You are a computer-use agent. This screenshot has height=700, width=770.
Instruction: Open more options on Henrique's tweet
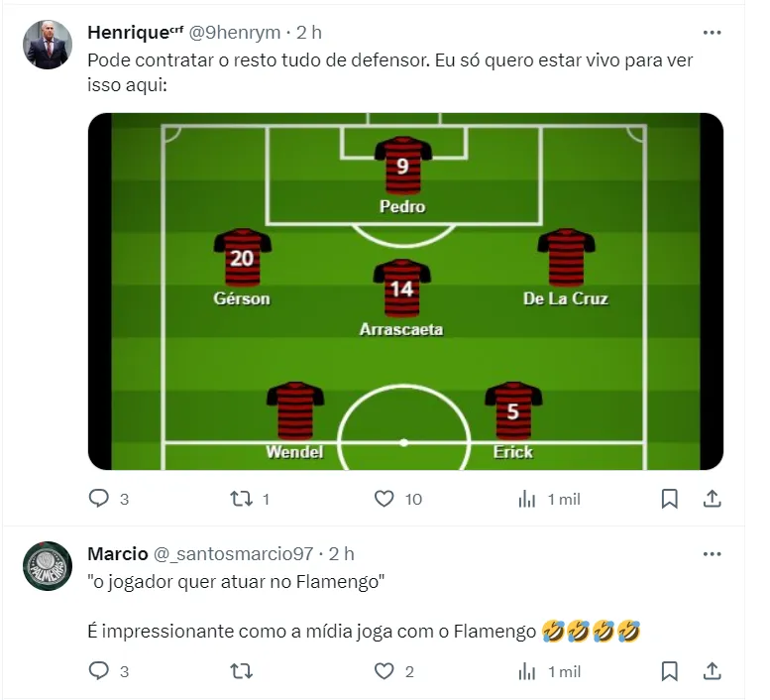(x=712, y=33)
